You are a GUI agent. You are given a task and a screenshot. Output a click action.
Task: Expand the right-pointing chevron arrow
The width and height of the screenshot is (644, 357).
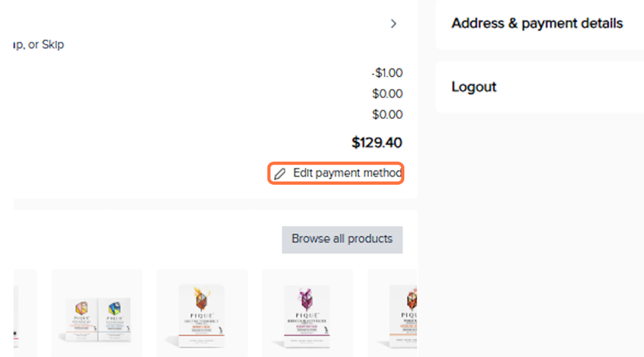click(x=393, y=24)
